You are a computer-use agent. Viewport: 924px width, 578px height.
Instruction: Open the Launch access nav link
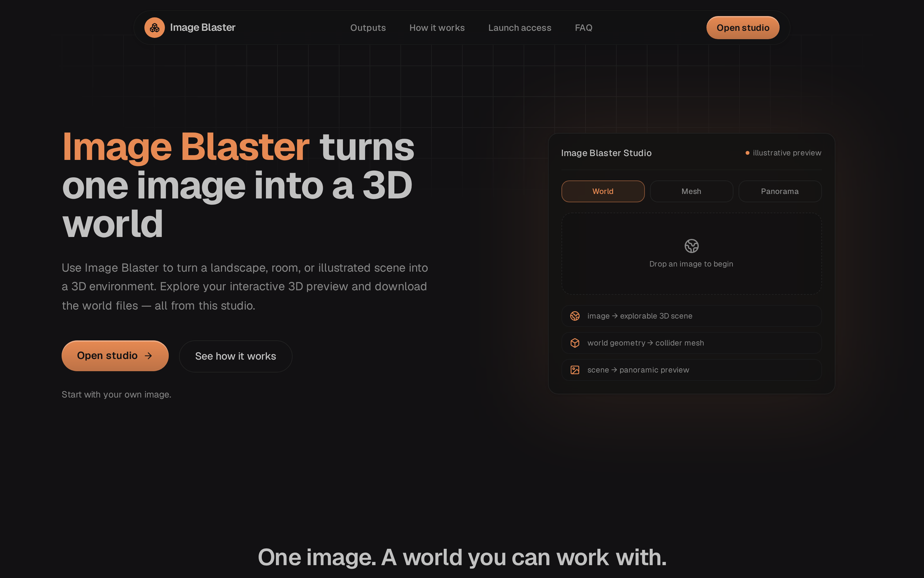(x=520, y=28)
